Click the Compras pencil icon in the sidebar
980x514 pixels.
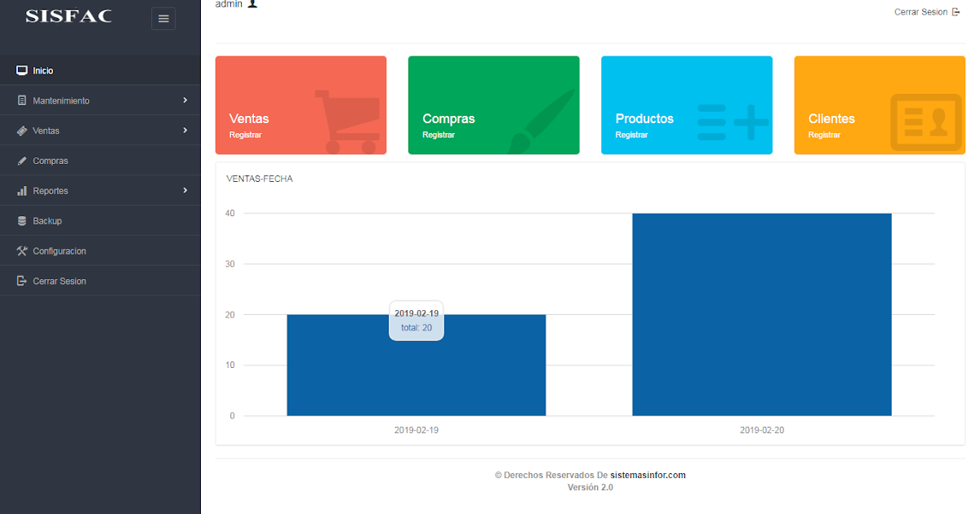pos(20,160)
